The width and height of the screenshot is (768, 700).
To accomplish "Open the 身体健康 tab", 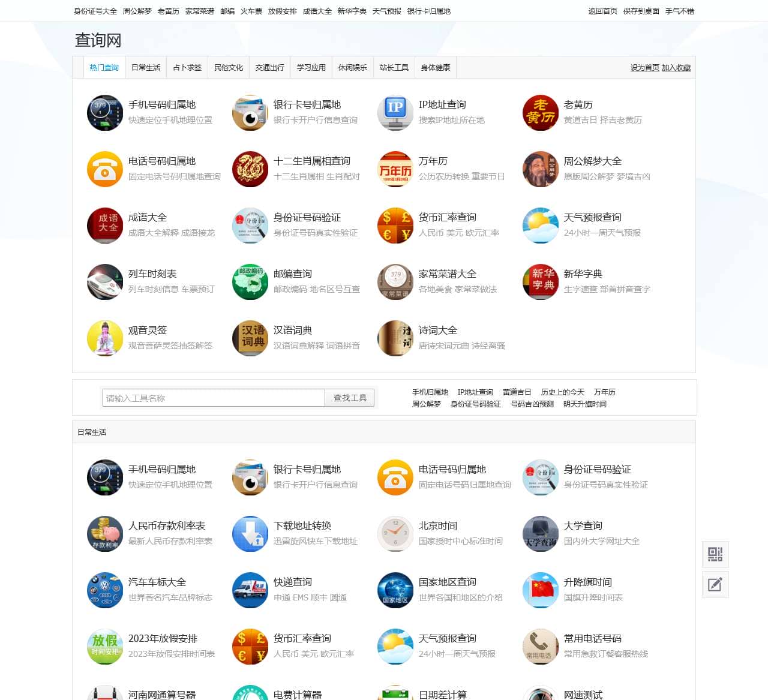I will 436,68.
